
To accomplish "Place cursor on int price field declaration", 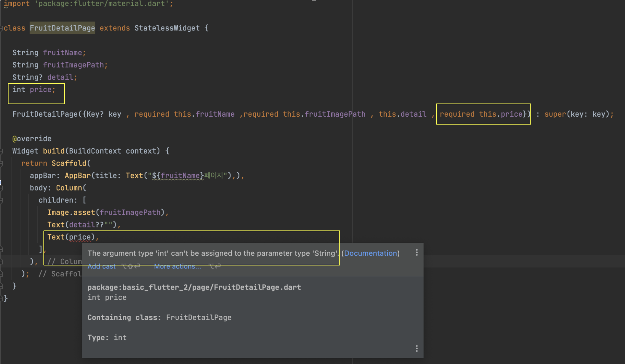I will (34, 90).
